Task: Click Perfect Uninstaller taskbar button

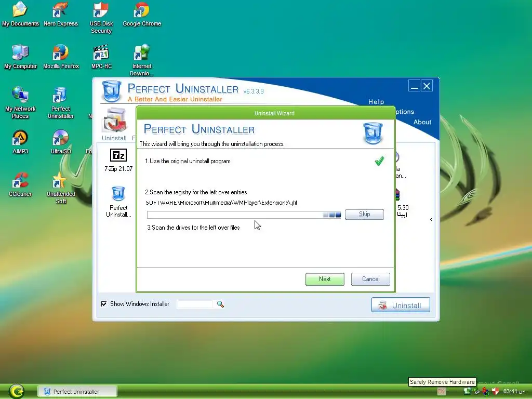Action: point(77,392)
